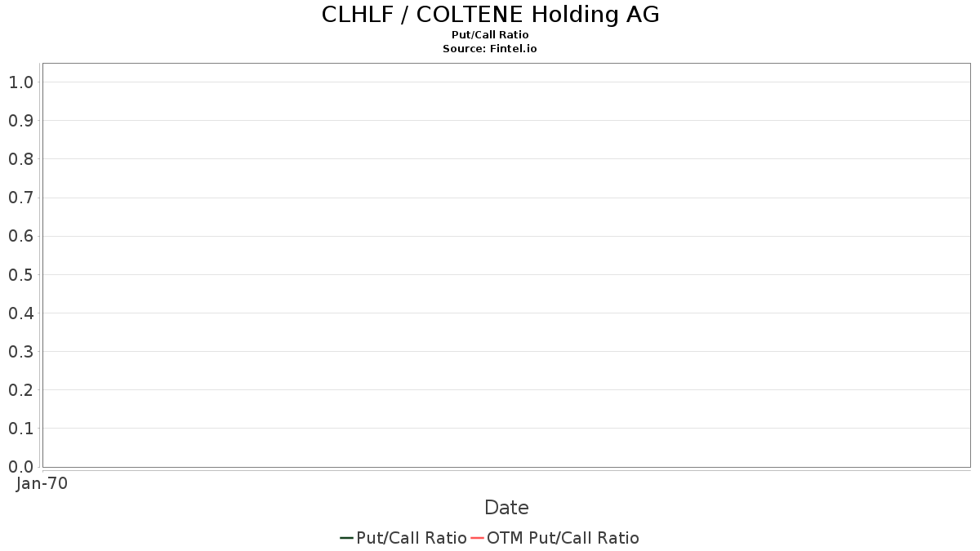Screen dimensions: 980x551
Task: Click the 0.2 y-axis value
Action: tap(20, 390)
